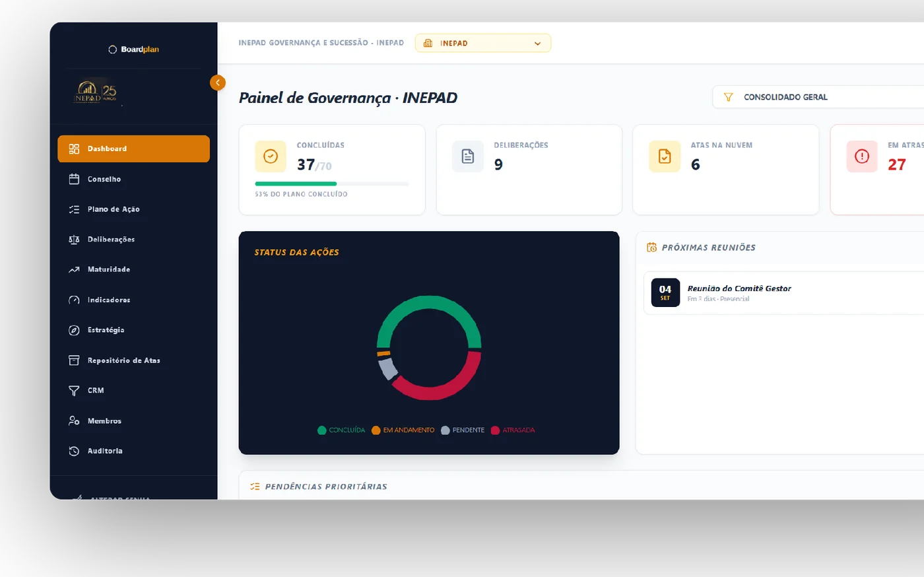
Task: Open Repositório de Atas page
Action: point(133,360)
